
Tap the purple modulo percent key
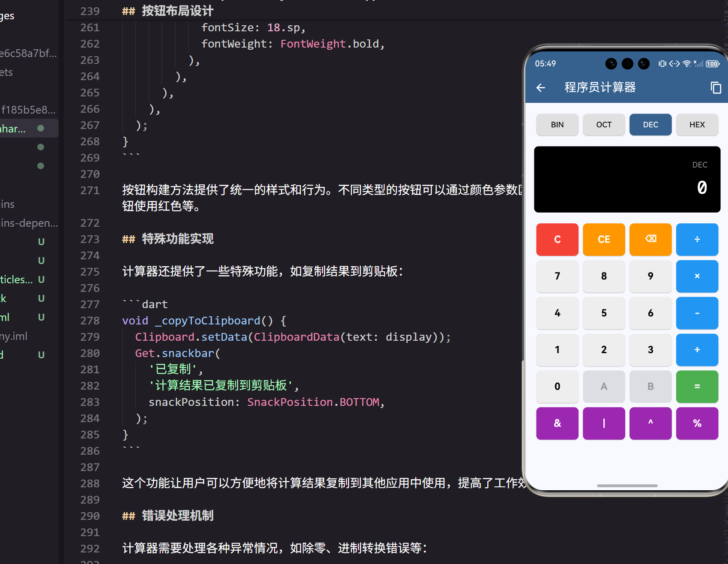click(x=697, y=423)
